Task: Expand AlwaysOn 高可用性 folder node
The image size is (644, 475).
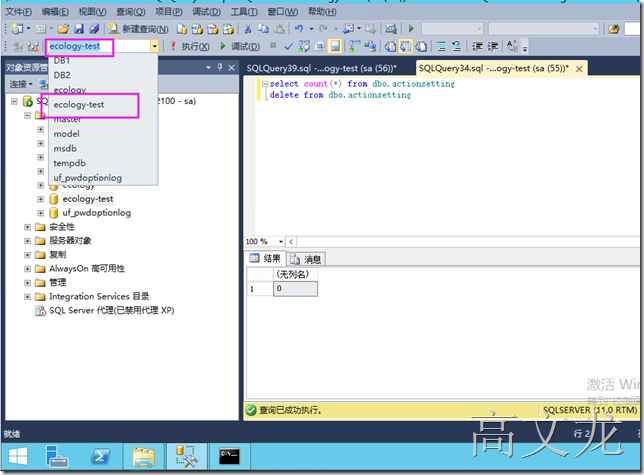Action: pyautogui.click(x=27, y=269)
